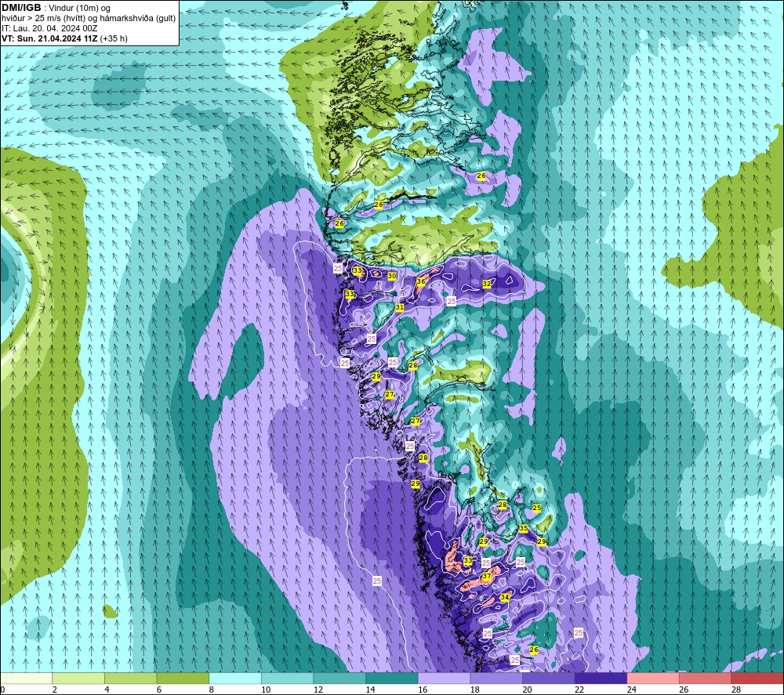Click the yellow max gust label 32

pyautogui.click(x=487, y=284)
